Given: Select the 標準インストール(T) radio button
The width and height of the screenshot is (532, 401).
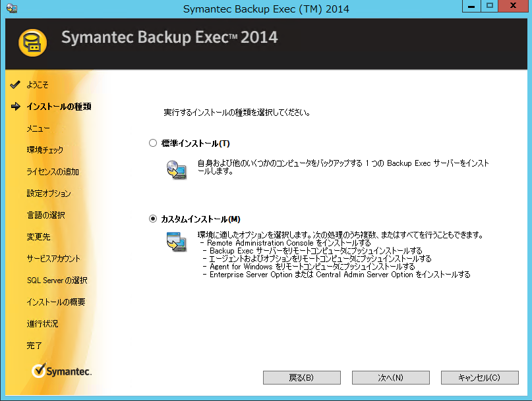Looking at the screenshot, I should click(153, 143).
